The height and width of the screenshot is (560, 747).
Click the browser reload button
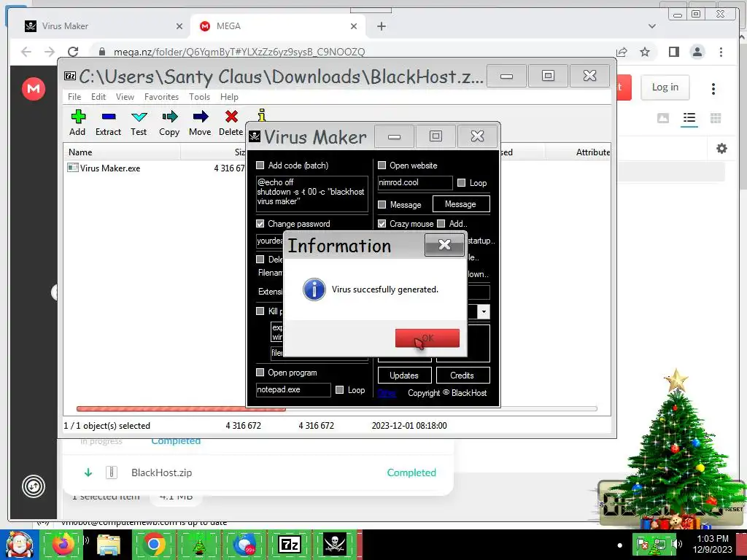click(73, 52)
